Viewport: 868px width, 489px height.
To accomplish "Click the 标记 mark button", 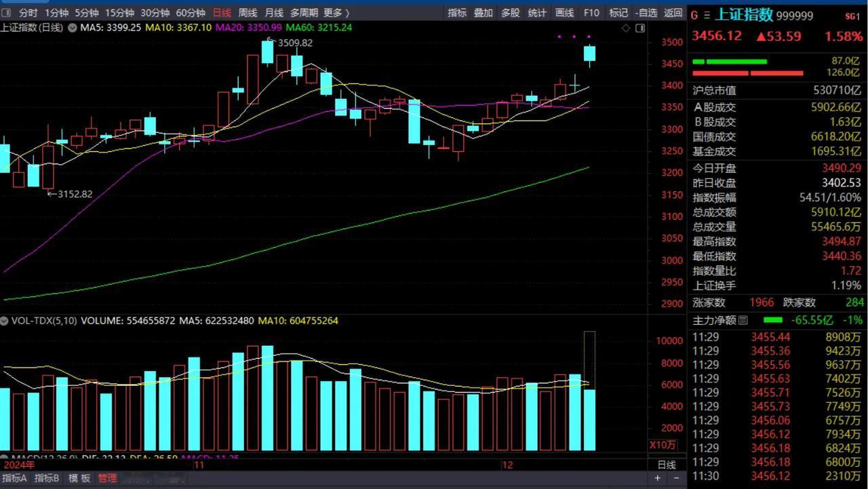I will pyautogui.click(x=618, y=13).
